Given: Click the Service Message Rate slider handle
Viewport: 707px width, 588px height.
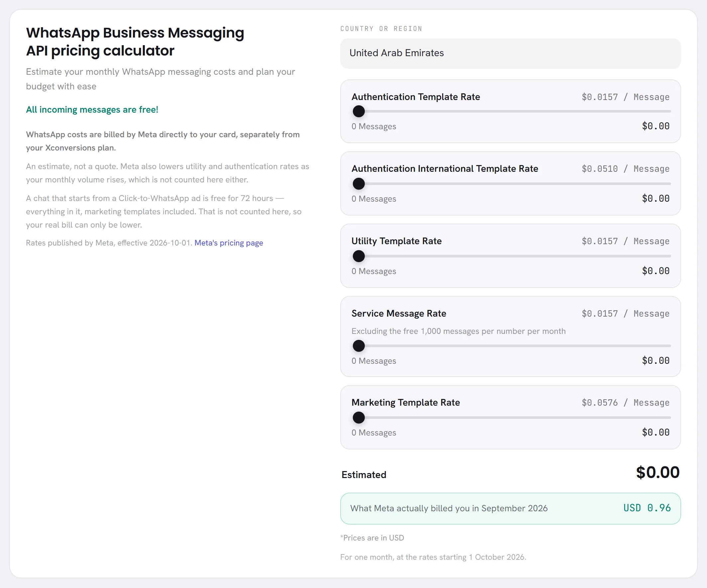Looking at the screenshot, I should [x=358, y=346].
